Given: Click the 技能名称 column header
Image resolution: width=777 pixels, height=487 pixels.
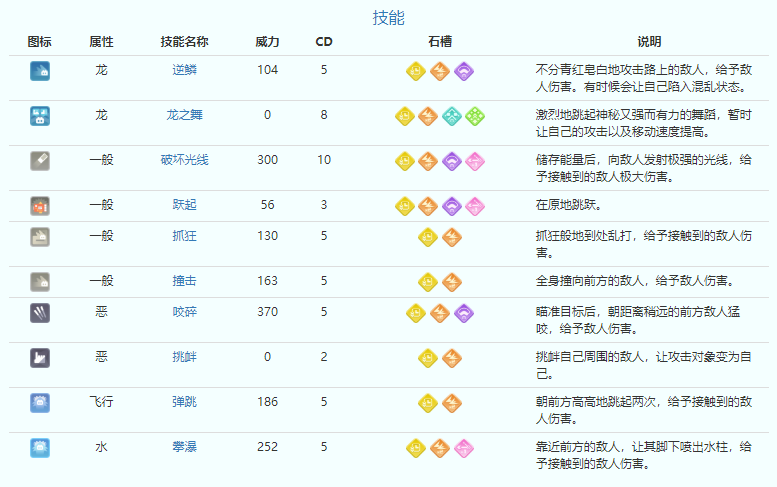Looking at the screenshot, I should pyautogui.click(x=184, y=42).
